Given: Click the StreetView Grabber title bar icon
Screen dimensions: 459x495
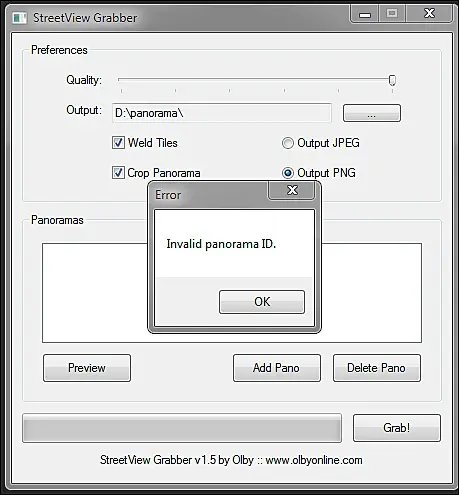Looking at the screenshot, I should [20, 18].
